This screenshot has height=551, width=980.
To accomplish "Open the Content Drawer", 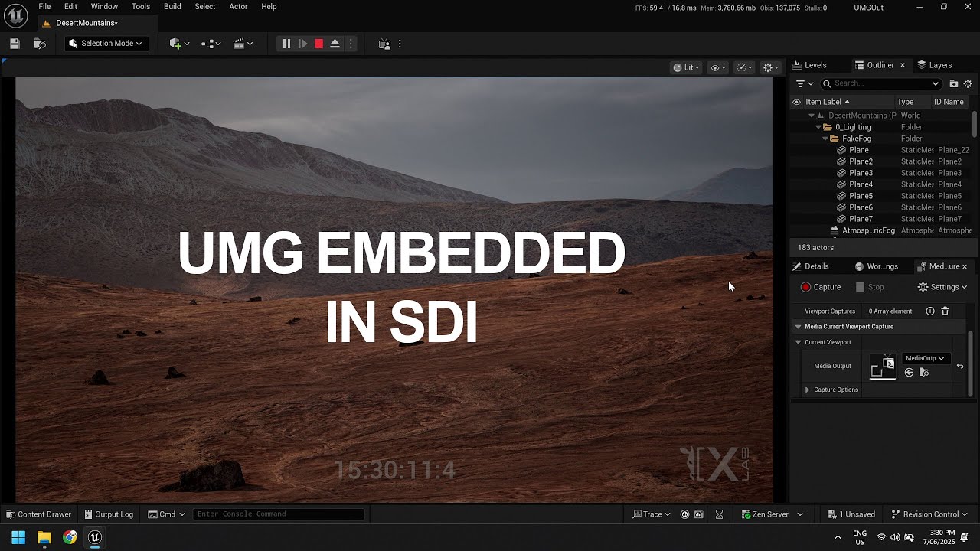I will point(38,514).
